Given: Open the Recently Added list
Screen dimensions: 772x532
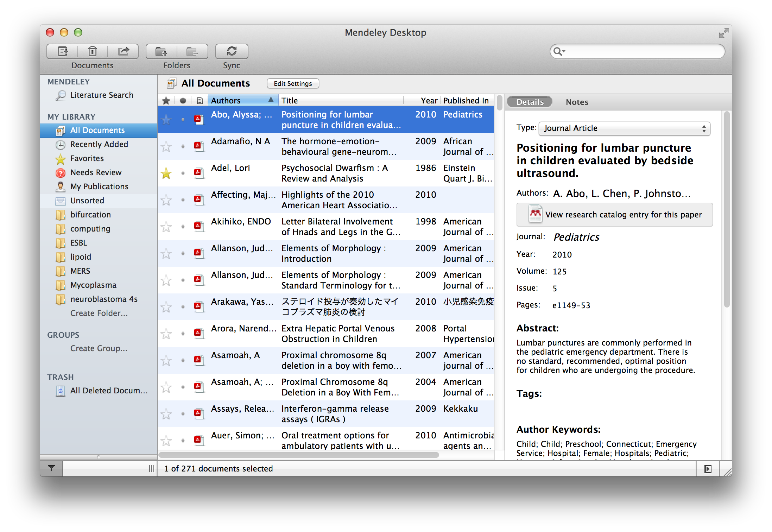Looking at the screenshot, I should coord(99,144).
